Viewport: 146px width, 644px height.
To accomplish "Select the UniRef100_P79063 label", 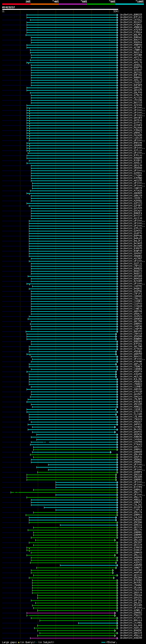I will 131,445.
